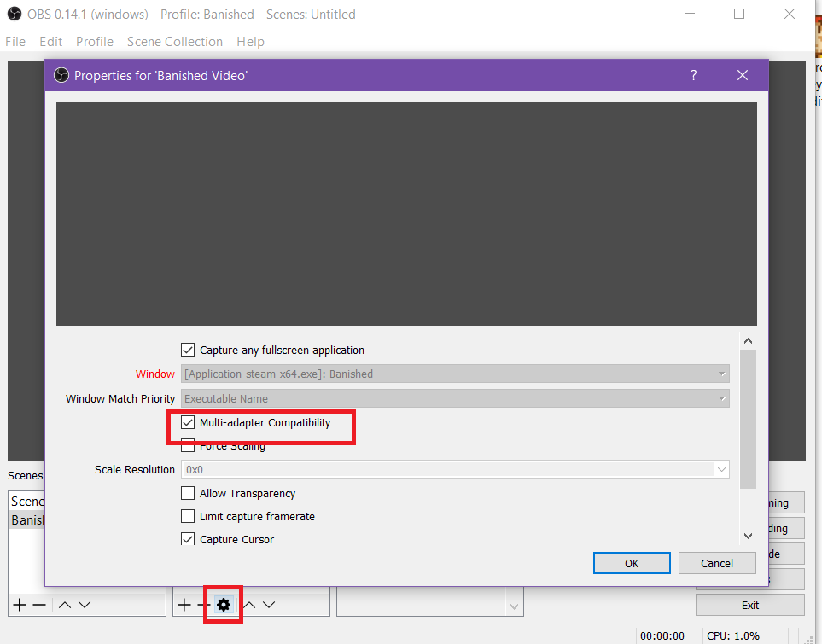Click the Exit button in OBS

coord(750,606)
